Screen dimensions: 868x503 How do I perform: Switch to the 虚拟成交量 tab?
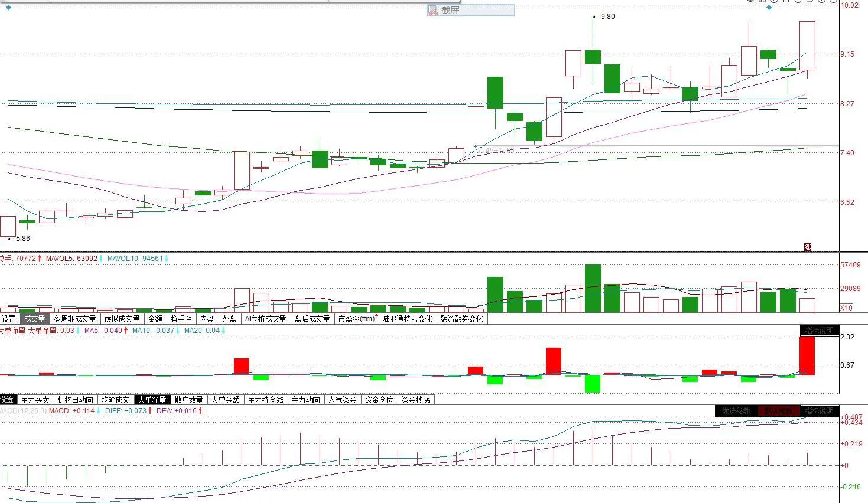click(x=122, y=319)
